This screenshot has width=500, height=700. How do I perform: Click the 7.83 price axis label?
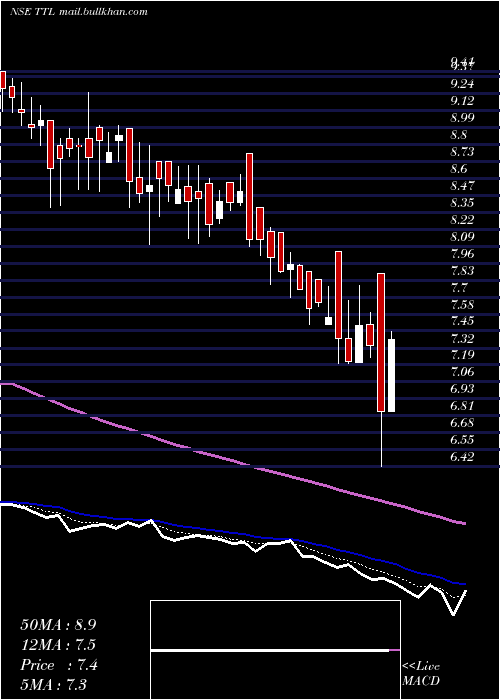463,271
